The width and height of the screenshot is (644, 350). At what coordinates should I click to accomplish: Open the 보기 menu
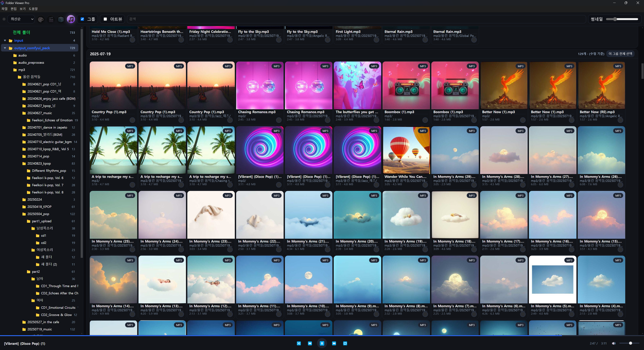click(22, 9)
